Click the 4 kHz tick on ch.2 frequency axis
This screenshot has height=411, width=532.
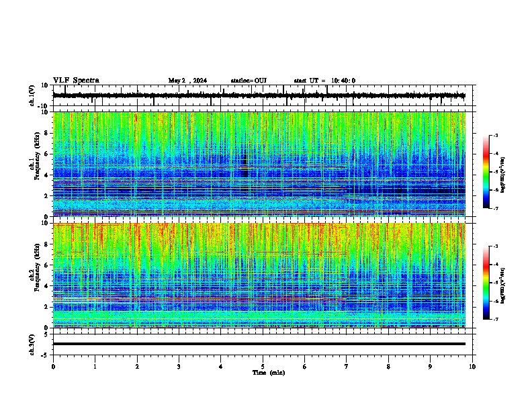pyautogui.click(x=46, y=286)
